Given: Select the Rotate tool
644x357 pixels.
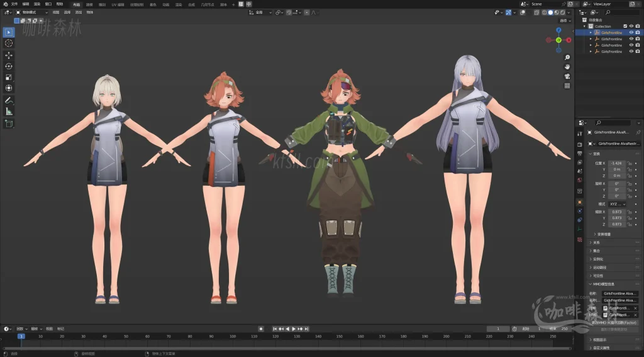Looking at the screenshot, I should click(9, 66).
